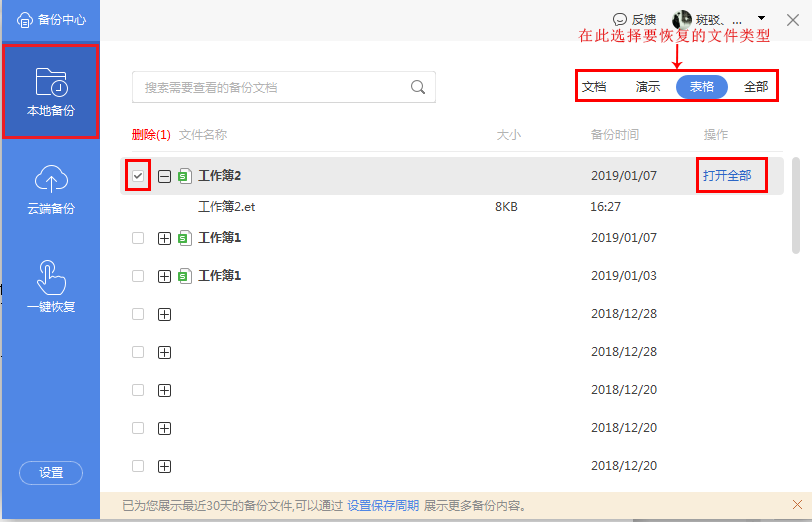Check the 工作簿1 2019/01/03 checkbox
This screenshot has height=522, width=812.
click(x=138, y=276)
